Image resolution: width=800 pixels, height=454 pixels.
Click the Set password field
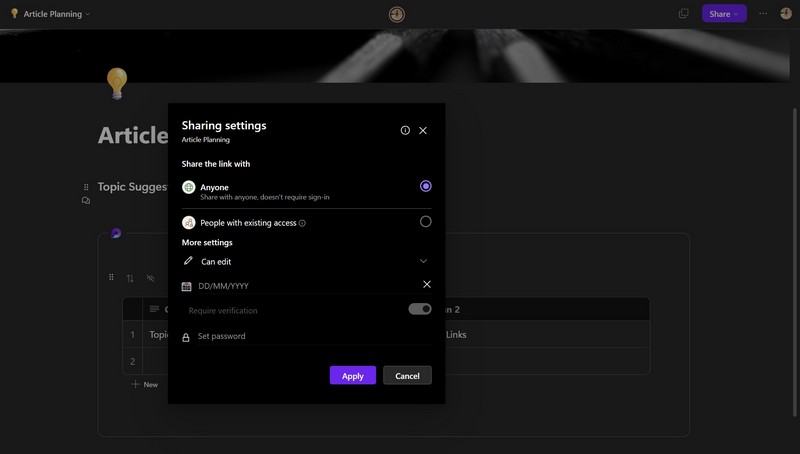tap(300, 337)
